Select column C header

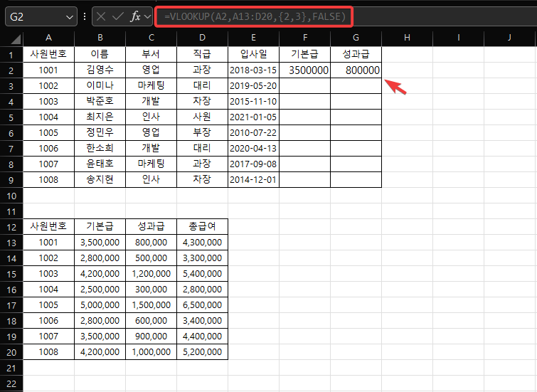[x=151, y=38]
